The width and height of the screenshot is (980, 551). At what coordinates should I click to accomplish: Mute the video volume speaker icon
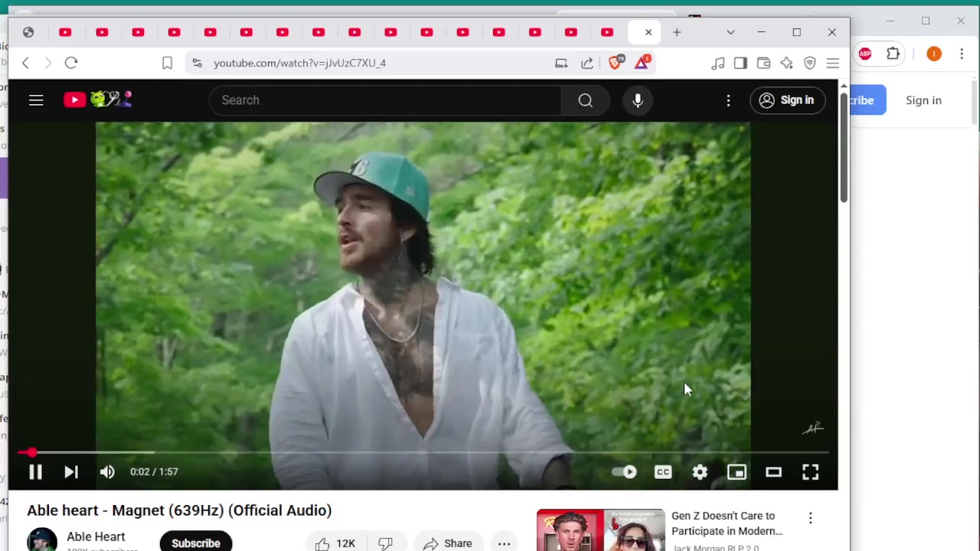[107, 472]
